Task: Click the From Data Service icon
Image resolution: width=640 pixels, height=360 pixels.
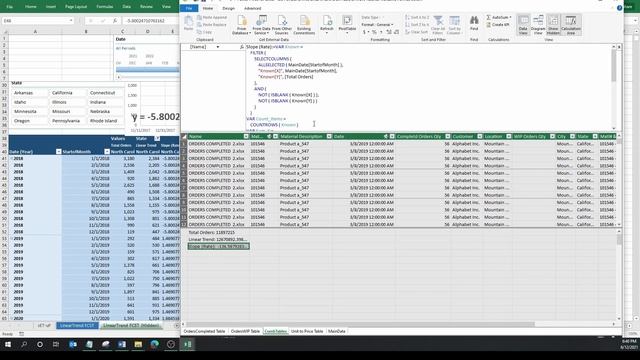Action: click(x=261, y=25)
